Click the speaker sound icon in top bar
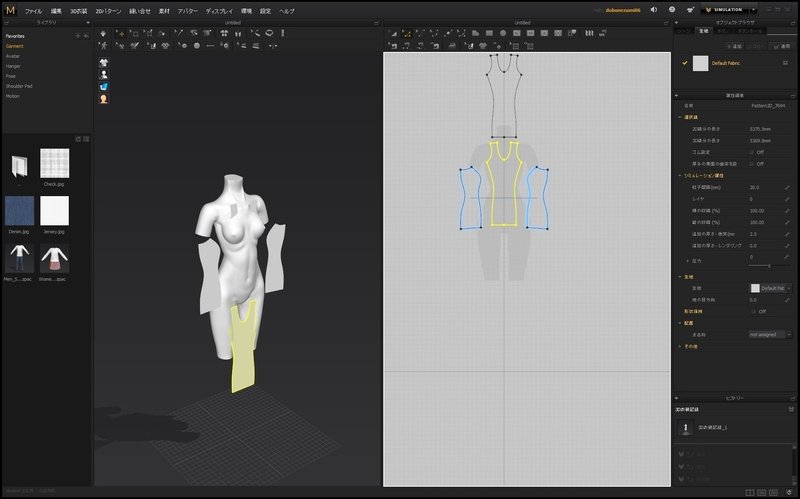The width and height of the screenshot is (800, 499). [654, 10]
